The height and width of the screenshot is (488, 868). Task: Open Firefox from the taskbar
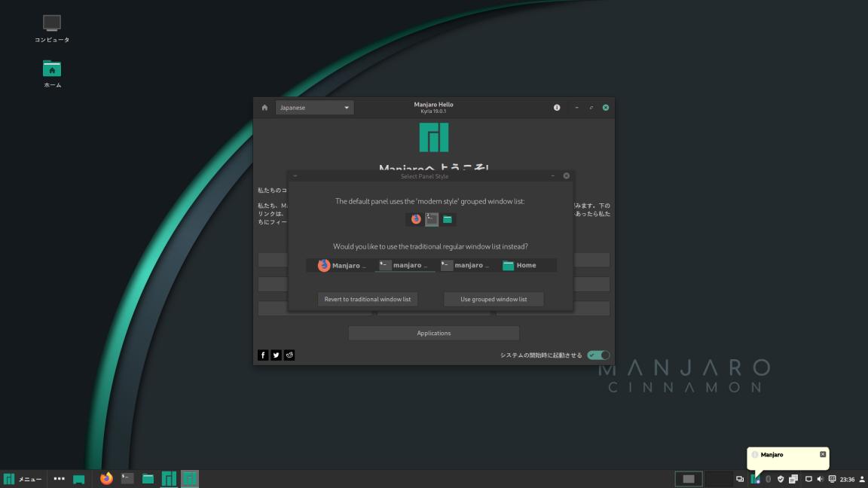pyautogui.click(x=105, y=478)
